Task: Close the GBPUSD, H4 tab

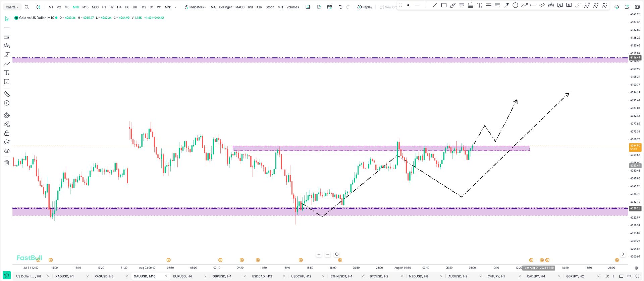Action: point(245,276)
